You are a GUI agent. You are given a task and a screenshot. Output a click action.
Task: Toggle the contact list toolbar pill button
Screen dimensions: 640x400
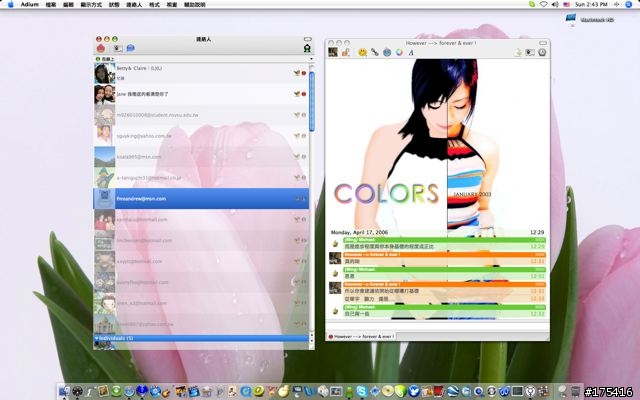[308, 39]
